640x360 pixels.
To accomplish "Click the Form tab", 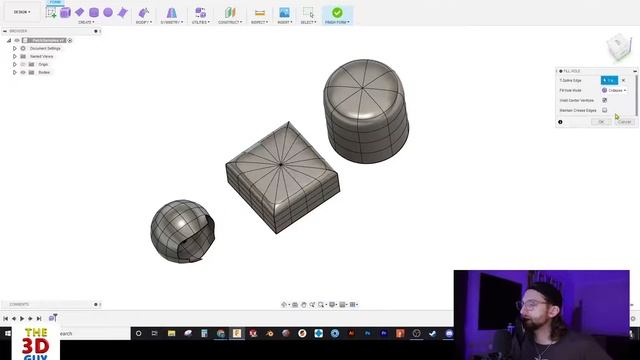I will tap(55, 2).
